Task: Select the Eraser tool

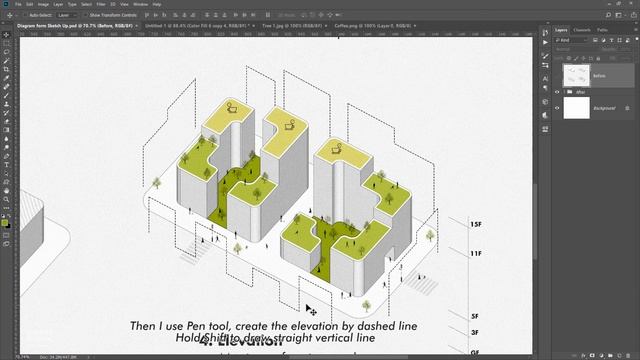Action: [6, 121]
